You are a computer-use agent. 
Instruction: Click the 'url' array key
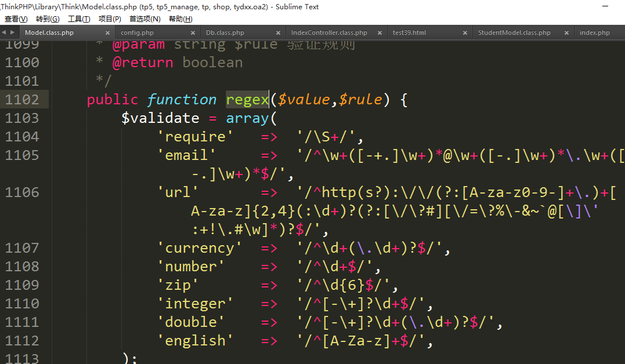(178, 193)
